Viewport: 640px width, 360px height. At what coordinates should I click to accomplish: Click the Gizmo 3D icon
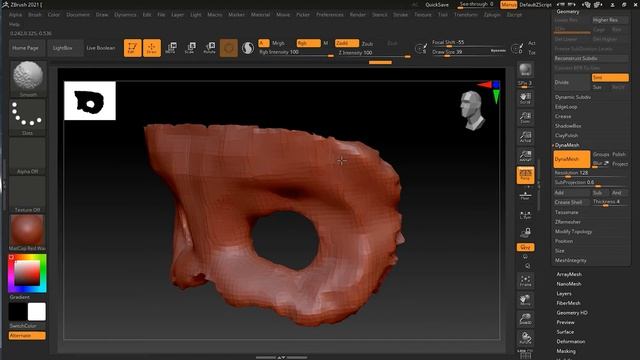click(x=229, y=48)
